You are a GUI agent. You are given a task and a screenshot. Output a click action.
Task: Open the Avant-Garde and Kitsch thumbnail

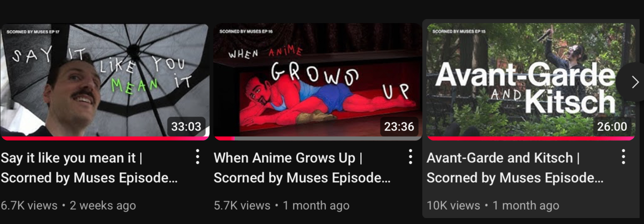(531, 82)
